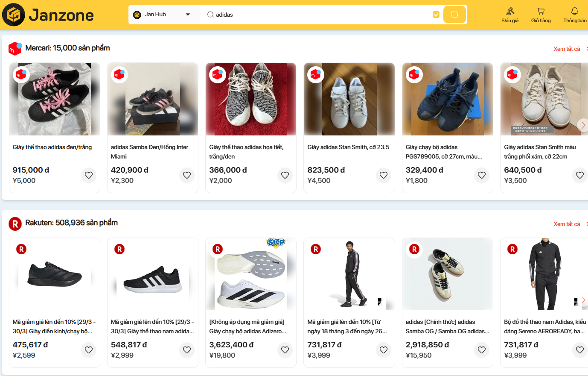588x376 pixels.
Task: Open the Rakuten: 508,936 sản phẩm section header
Action: 71,223
